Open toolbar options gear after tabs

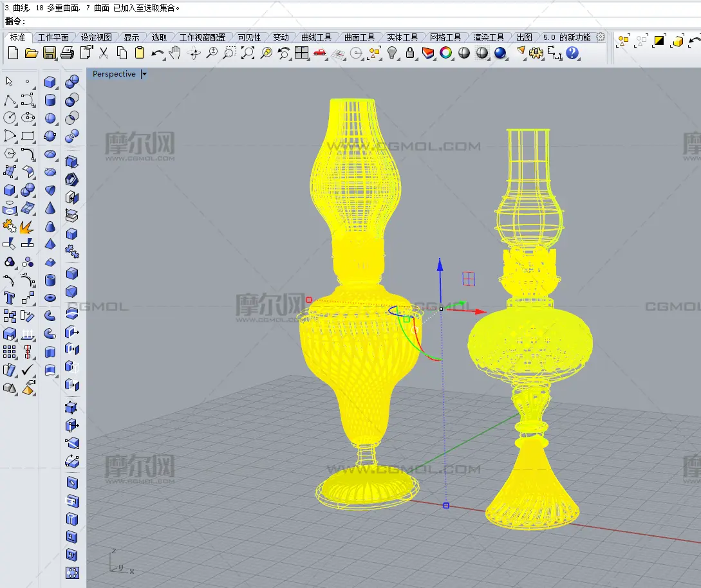(601, 37)
